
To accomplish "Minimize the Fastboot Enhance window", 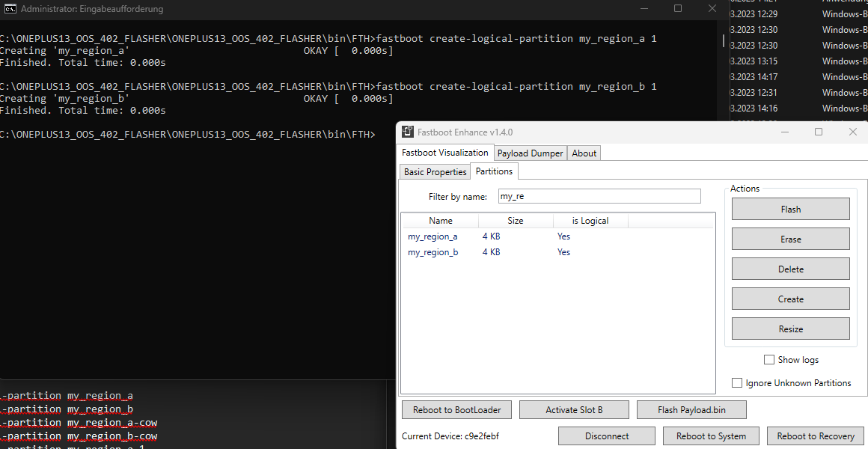I will tap(784, 132).
